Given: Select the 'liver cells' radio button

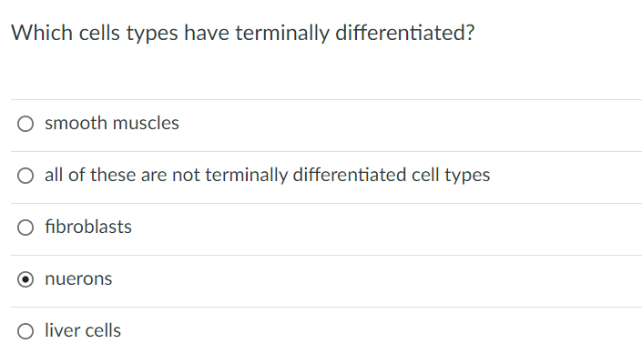Looking at the screenshot, I should point(25,331).
